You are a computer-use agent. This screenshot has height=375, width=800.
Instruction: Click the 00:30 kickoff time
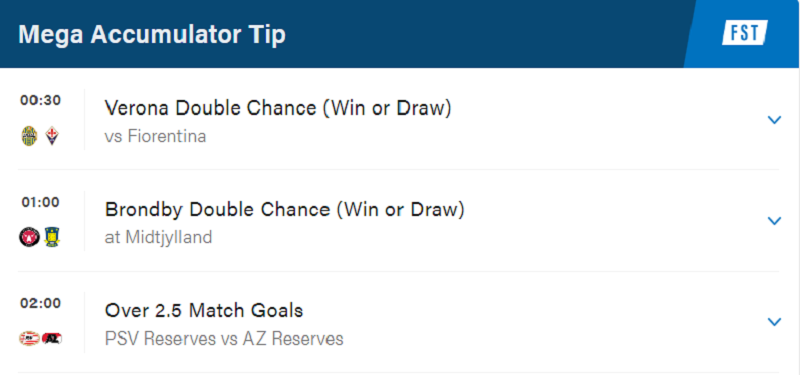click(40, 101)
